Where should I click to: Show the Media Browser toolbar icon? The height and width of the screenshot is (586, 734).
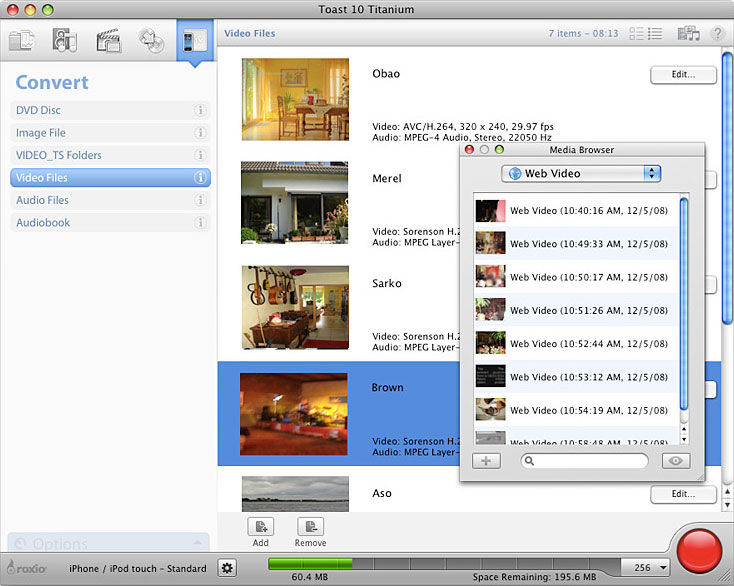(x=688, y=34)
